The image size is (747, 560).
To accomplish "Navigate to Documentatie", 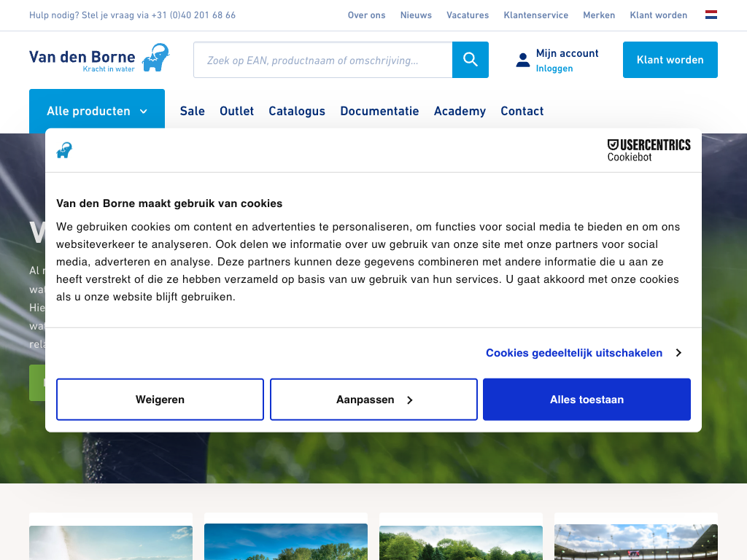I will [379, 111].
